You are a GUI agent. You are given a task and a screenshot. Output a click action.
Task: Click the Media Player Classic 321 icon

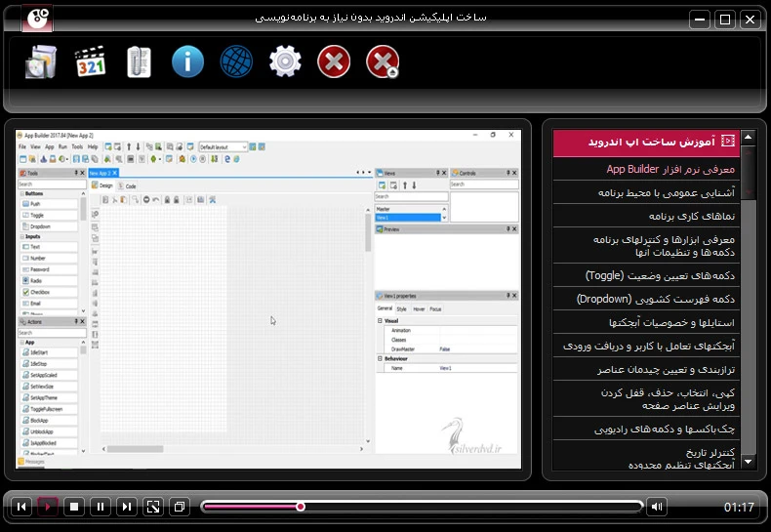pos(90,62)
